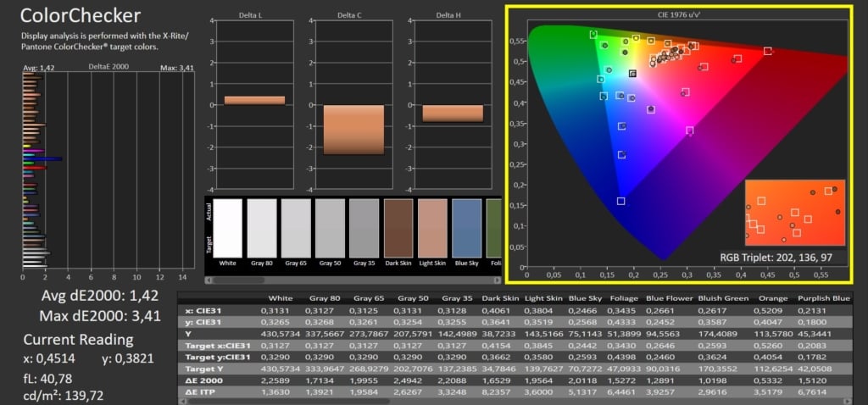Image resolution: width=868 pixels, height=405 pixels.
Task: Click the Orange column header
Action: 773,298
